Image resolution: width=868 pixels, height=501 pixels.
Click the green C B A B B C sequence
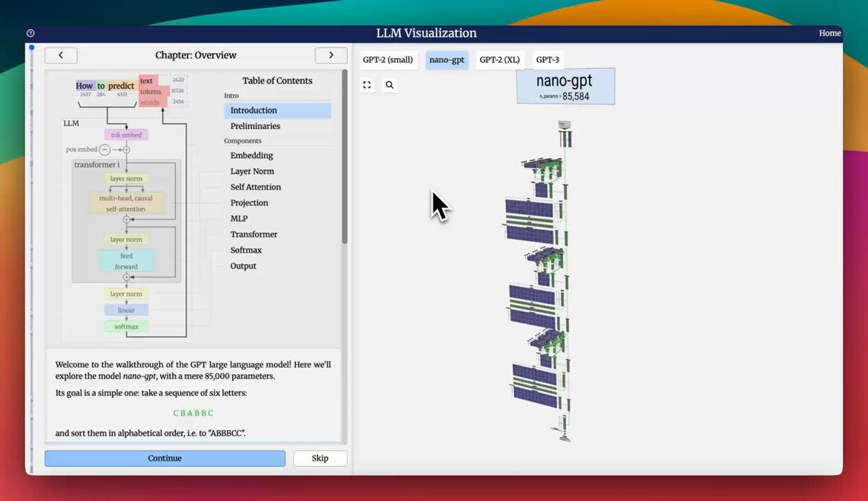click(193, 413)
